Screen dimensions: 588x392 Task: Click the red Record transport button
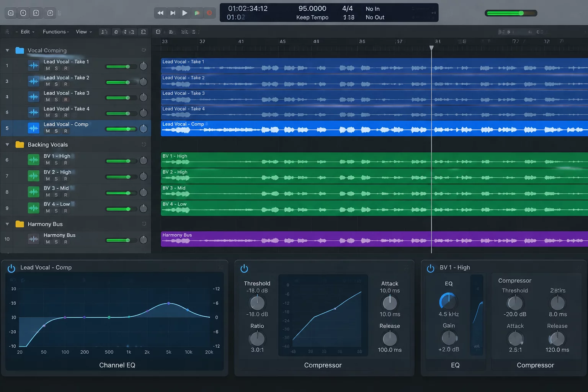[209, 13]
